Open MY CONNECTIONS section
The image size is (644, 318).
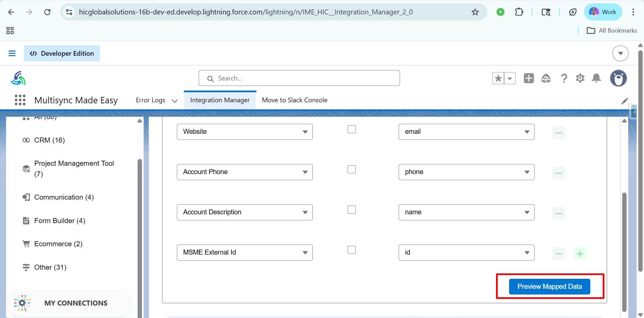(76, 303)
